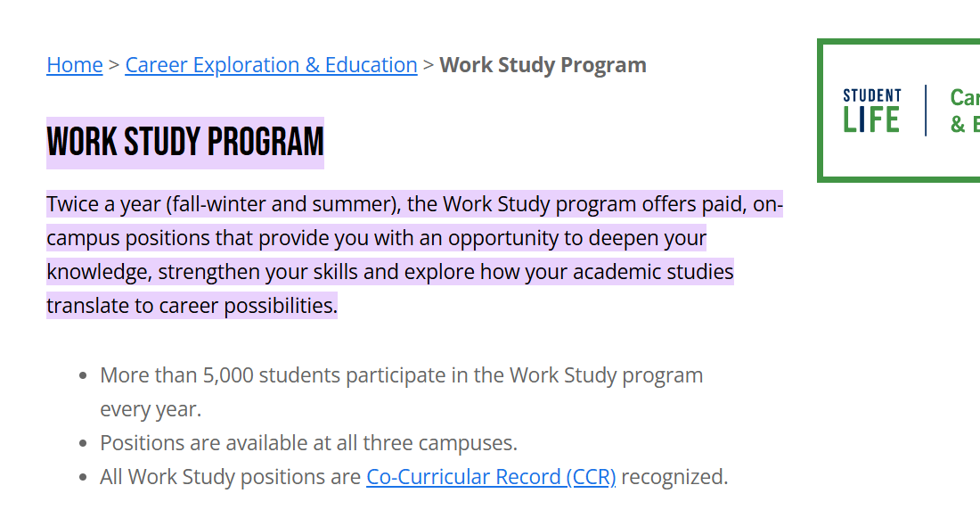Click the bullet dot before 'Positions are available'

coord(83,444)
